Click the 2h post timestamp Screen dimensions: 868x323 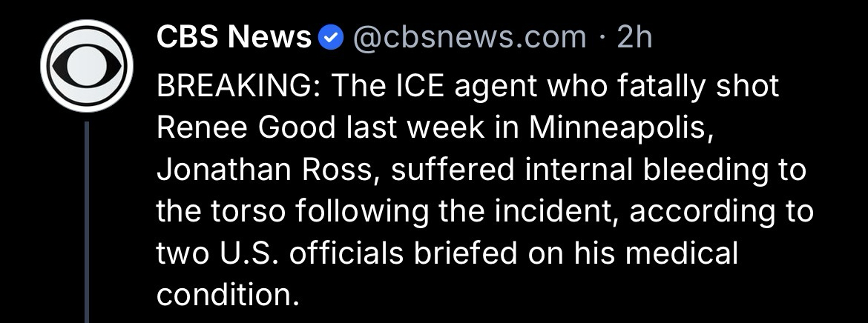(634, 38)
